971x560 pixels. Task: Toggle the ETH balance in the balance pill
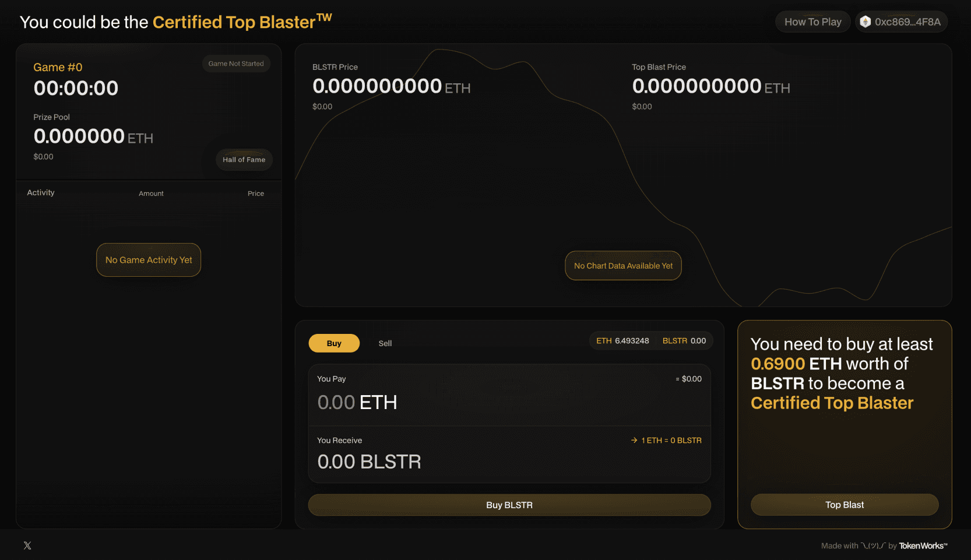click(x=622, y=340)
